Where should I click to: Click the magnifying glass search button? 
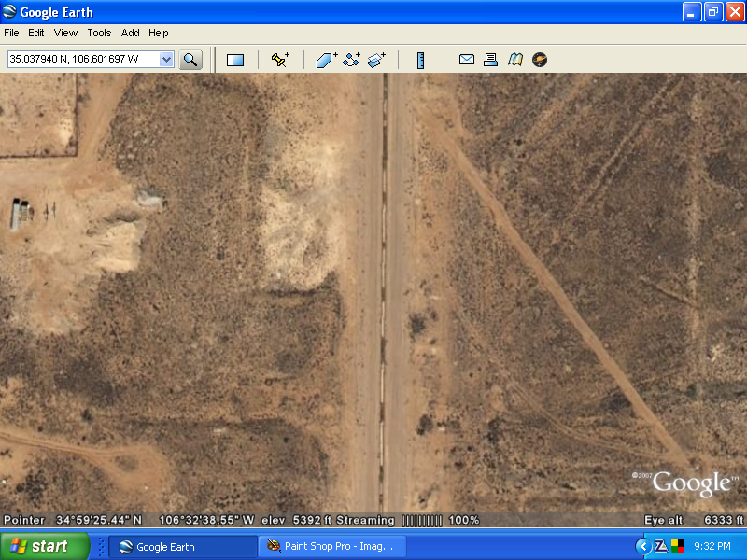(190, 60)
